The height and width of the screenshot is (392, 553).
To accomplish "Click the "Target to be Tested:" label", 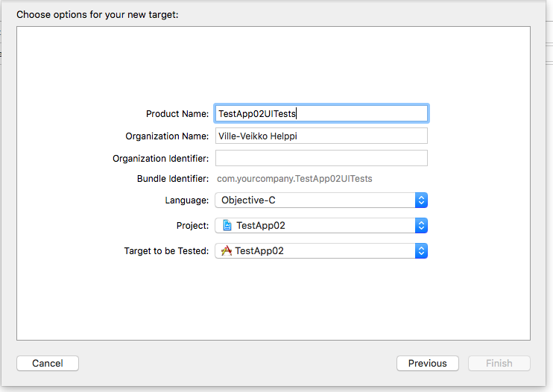I will pos(166,251).
